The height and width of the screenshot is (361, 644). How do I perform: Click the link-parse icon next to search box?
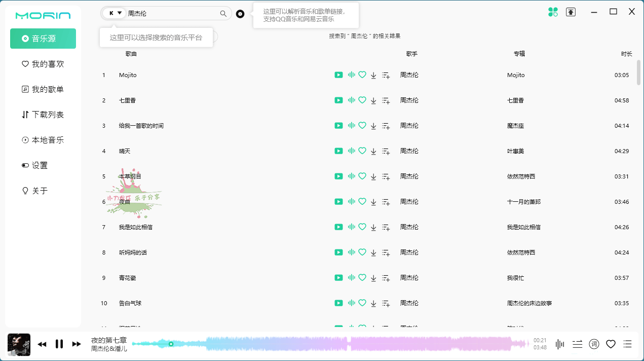point(240,14)
